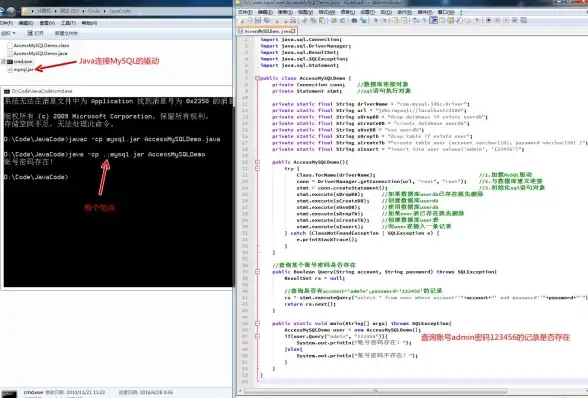
Task: Click the Paste icon in Notepad++ toolbar
Action: (322, 20)
